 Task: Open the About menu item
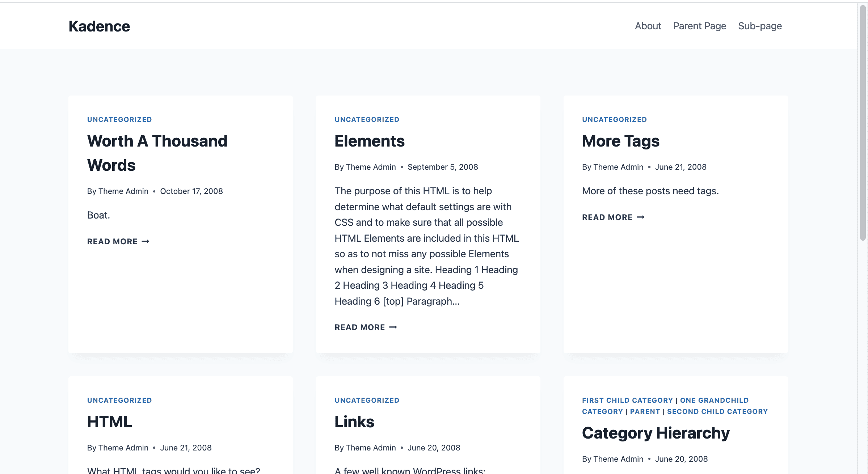click(648, 26)
